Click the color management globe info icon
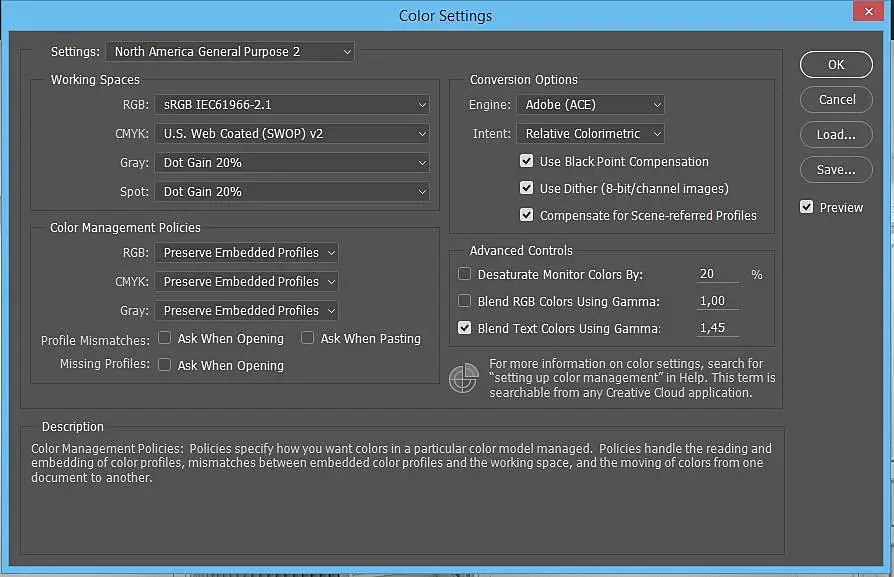894x577 pixels. click(463, 378)
